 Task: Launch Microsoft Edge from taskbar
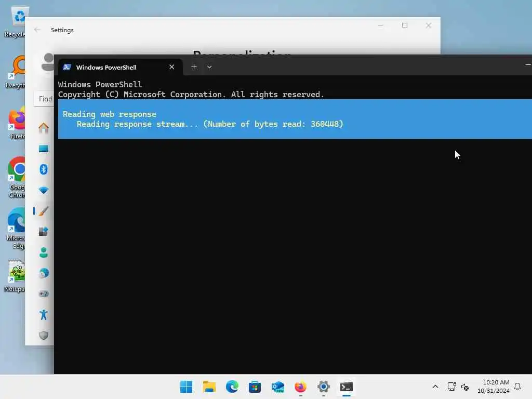click(x=232, y=387)
